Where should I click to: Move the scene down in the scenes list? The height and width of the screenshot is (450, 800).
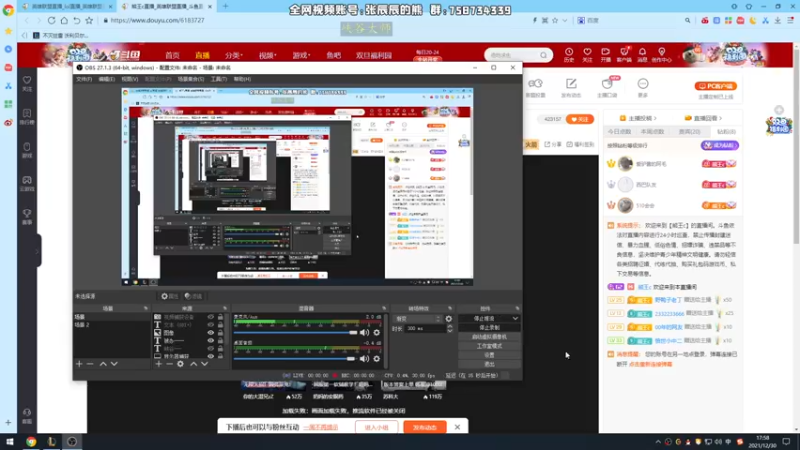[x=114, y=364]
